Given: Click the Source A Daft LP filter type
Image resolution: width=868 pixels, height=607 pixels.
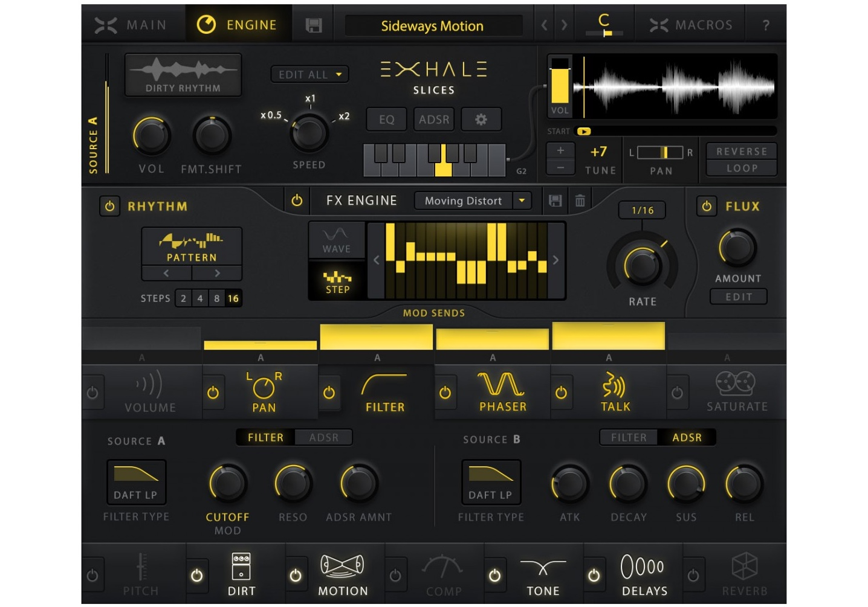Looking at the screenshot, I should pos(136,483).
